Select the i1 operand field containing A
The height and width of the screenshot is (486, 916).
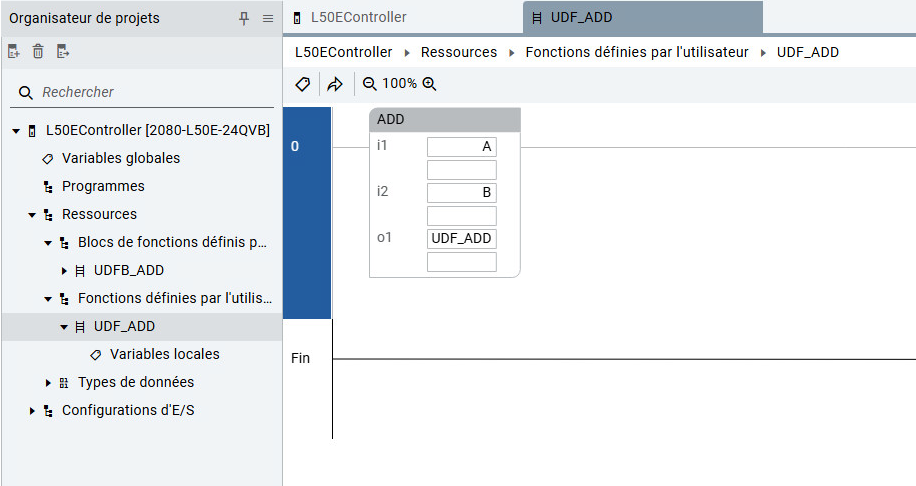pyautogui.click(x=462, y=147)
